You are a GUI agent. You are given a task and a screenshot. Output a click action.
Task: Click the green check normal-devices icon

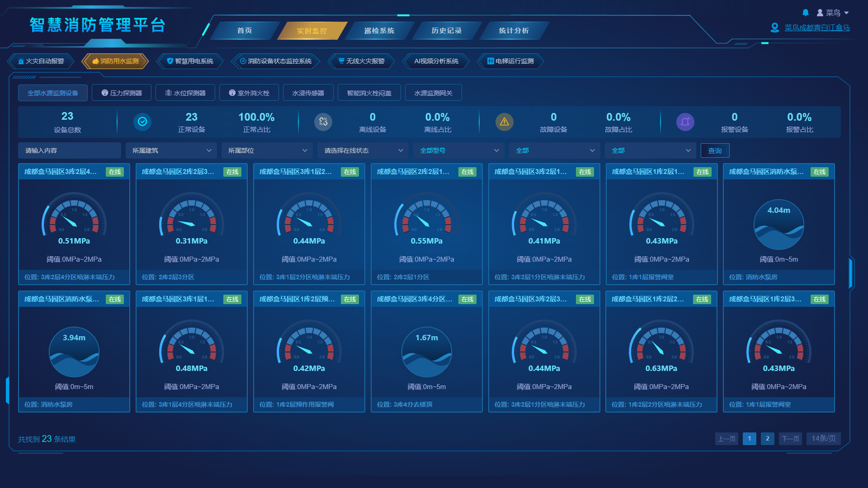tap(142, 122)
